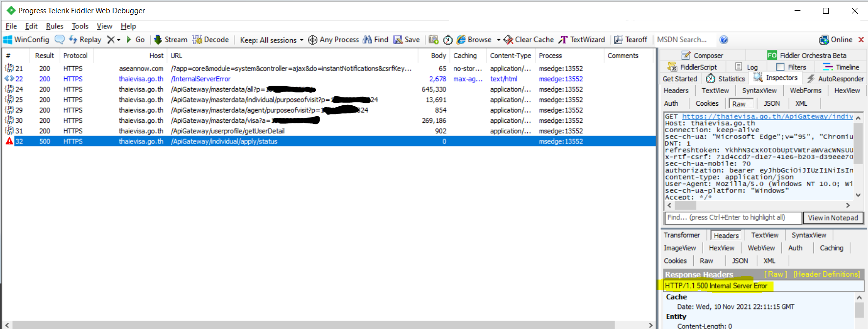Click Any Process target icon
The image size is (868, 329).
(x=312, y=40)
